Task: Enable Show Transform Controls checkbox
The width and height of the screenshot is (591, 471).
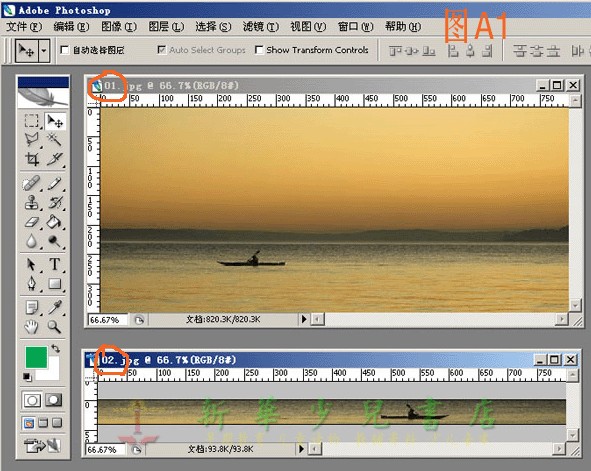Action: 259,50
